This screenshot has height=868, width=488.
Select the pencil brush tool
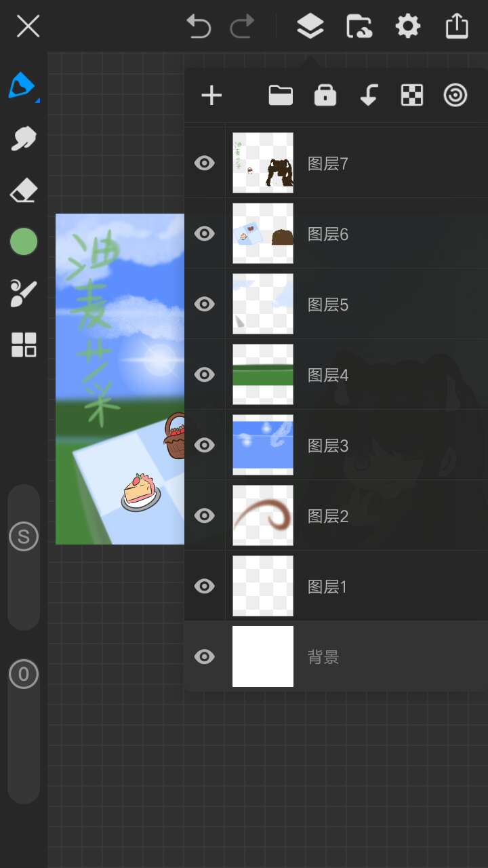(x=22, y=85)
